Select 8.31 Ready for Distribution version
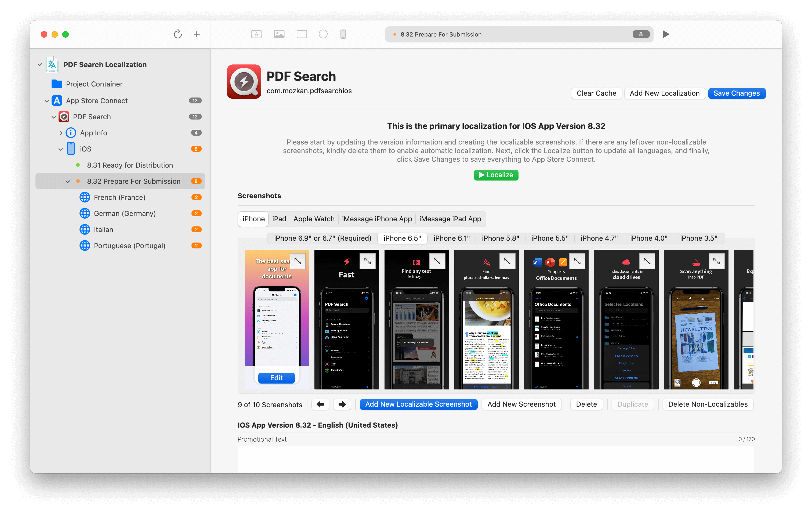The height and width of the screenshot is (513, 812). pyautogui.click(x=130, y=165)
